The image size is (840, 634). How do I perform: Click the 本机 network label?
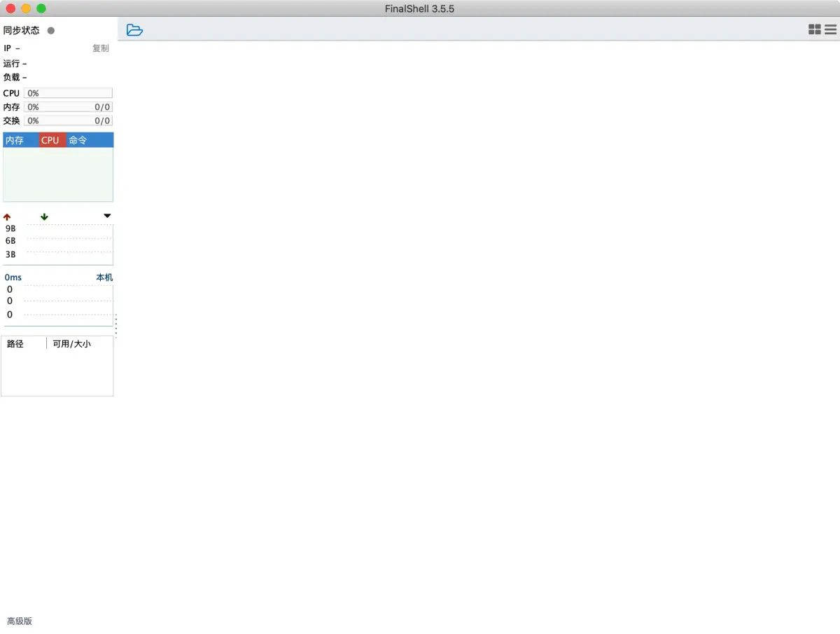104,277
